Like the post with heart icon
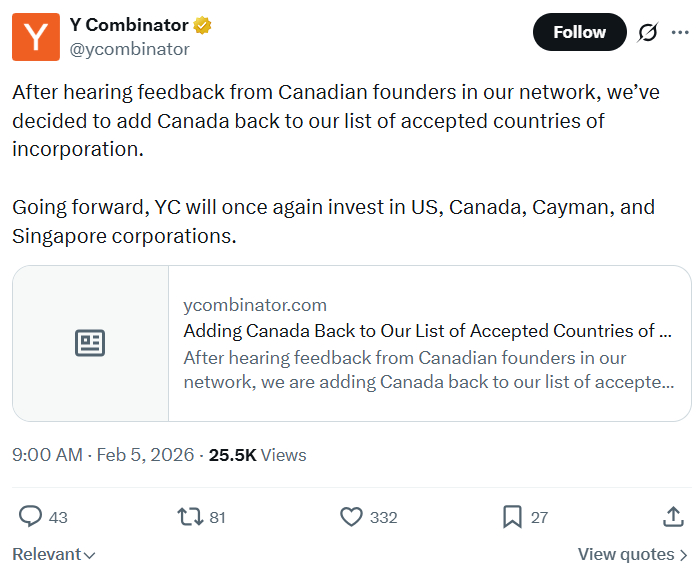 [x=351, y=516]
